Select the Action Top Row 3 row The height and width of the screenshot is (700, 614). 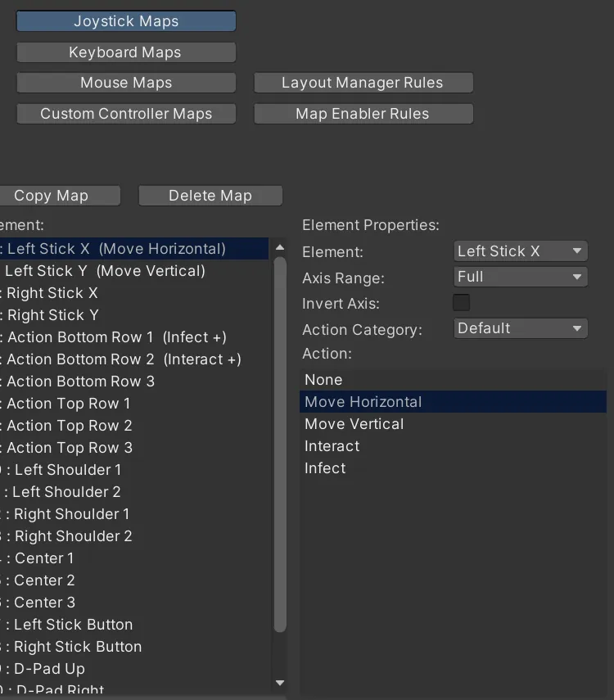pos(134,447)
